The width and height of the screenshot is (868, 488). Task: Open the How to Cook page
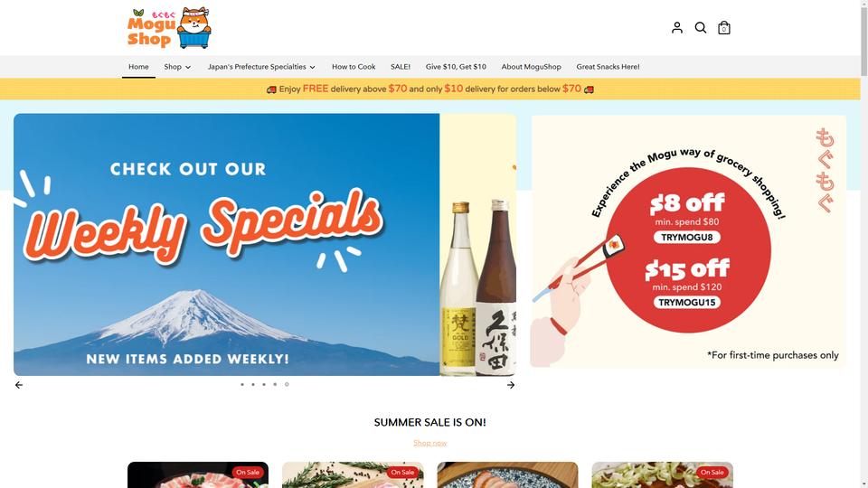click(x=354, y=67)
